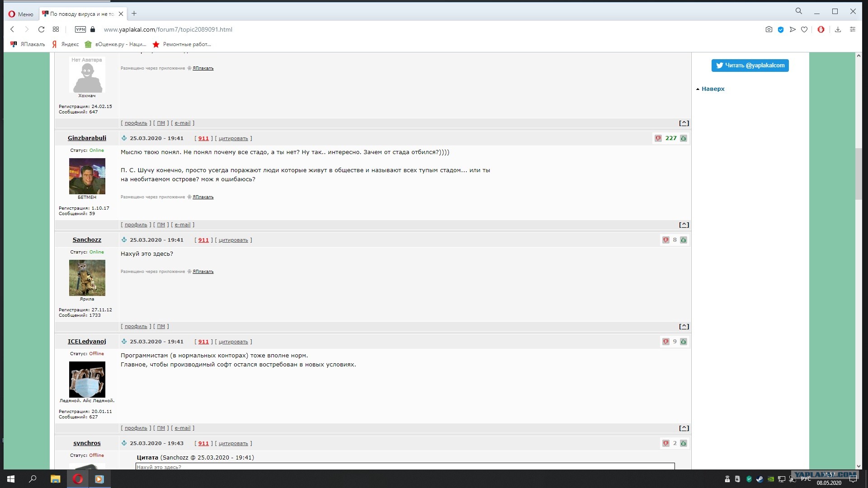Click the anchor icon on Ginzbarabuli's post

click(124, 138)
